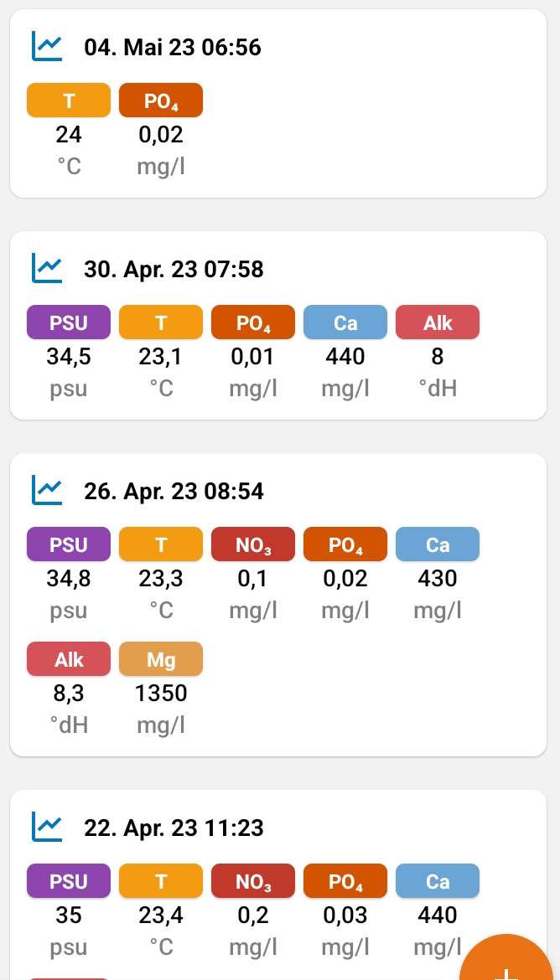The image size is (560, 980).
Task: Tap the 1350 mg/l magnesium value
Action: coord(161,694)
